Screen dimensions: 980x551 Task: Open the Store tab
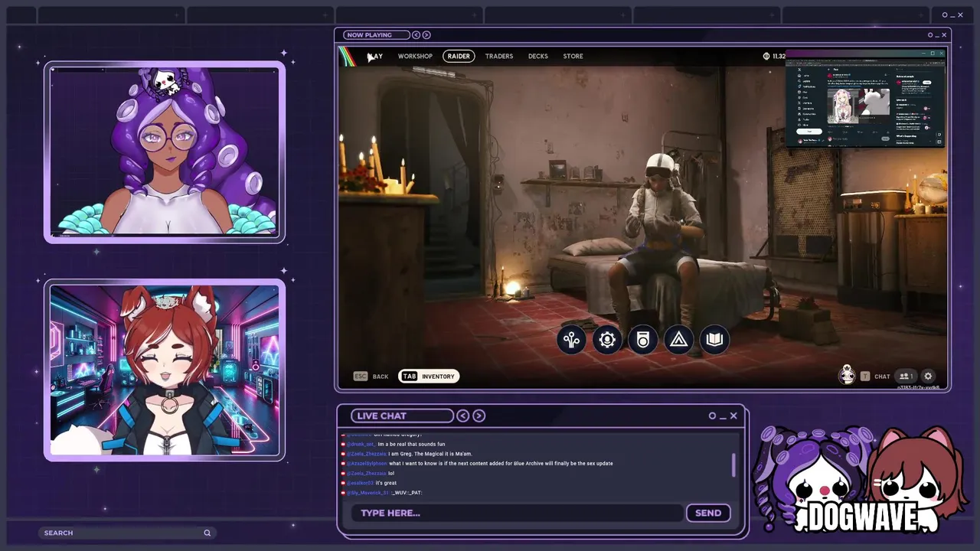click(x=573, y=56)
